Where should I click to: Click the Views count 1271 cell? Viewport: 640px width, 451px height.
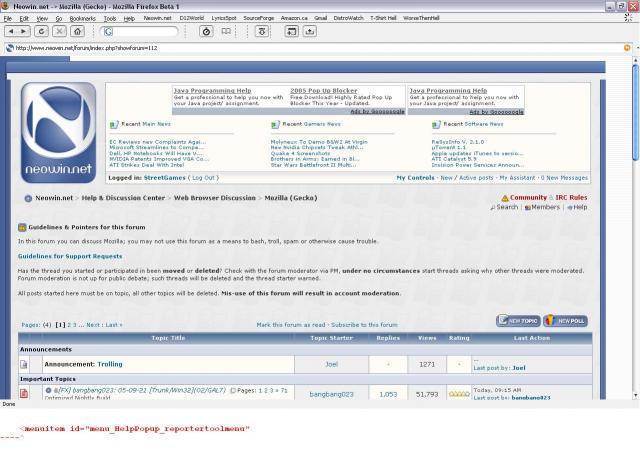427,364
